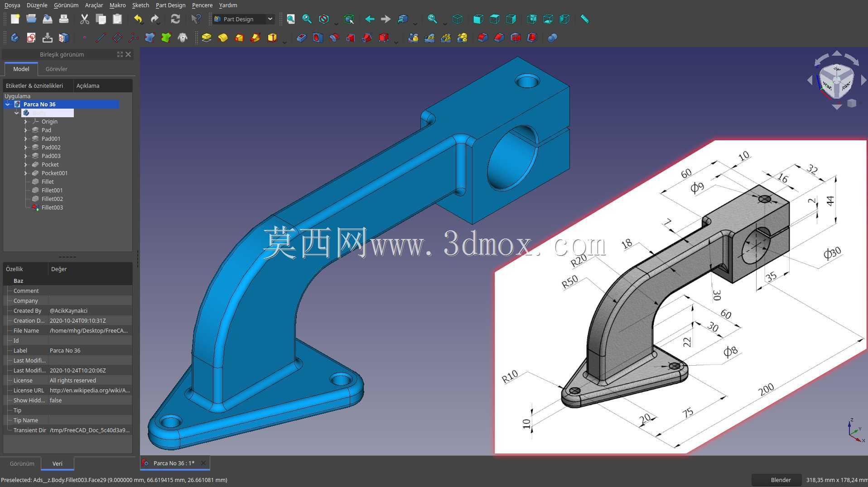The width and height of the screenshot is (868, 487).
Task: Select Fillet002 in the model tree
Action: (x=52, y=199)
